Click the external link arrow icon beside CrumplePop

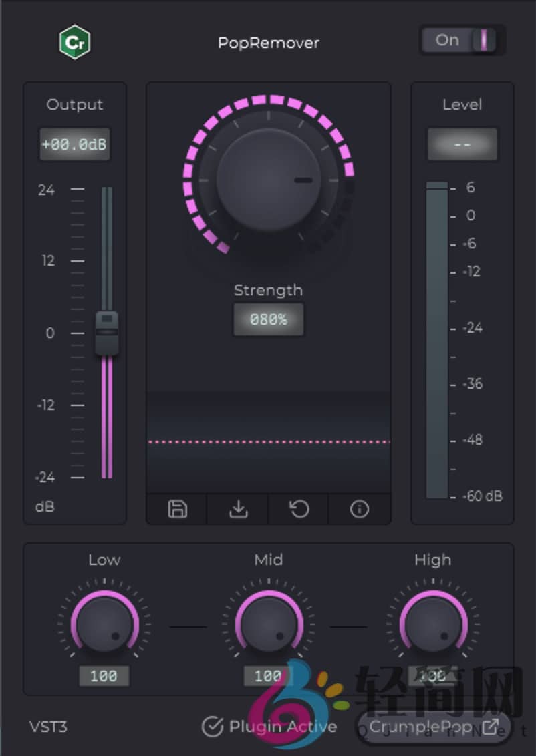point(491,727)
